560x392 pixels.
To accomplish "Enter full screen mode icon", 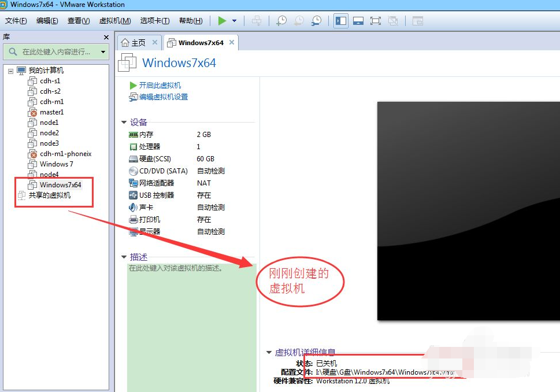I will pos(376,20).
